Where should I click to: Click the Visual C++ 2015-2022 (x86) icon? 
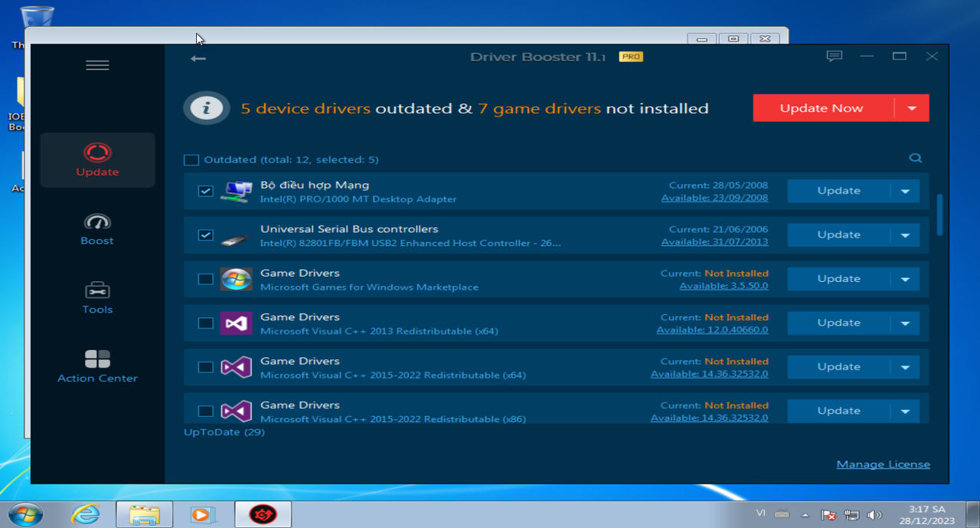236,411
